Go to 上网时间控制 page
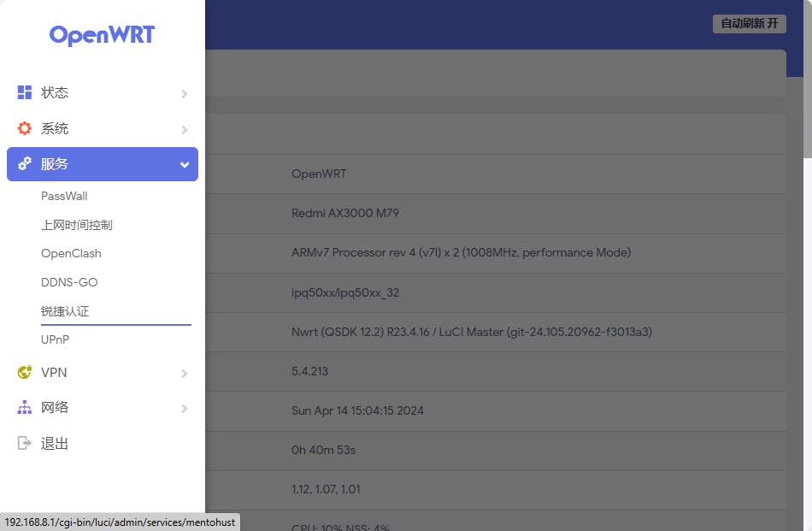812x531 pixels. 77,225
